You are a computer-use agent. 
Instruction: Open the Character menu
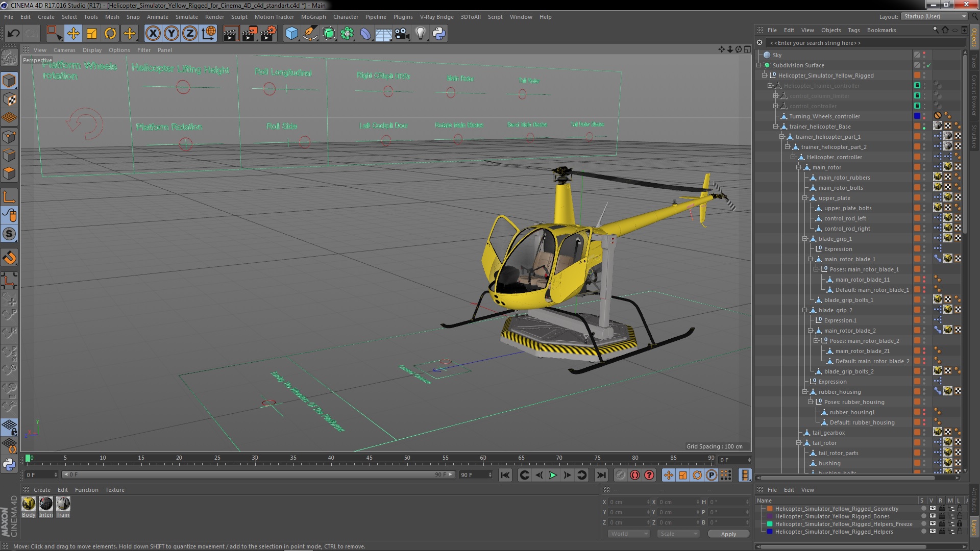point(346,17)
